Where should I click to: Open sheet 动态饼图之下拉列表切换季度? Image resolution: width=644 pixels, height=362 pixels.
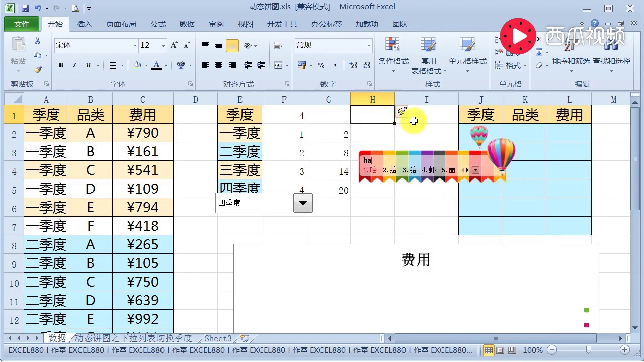coord(133,338)
